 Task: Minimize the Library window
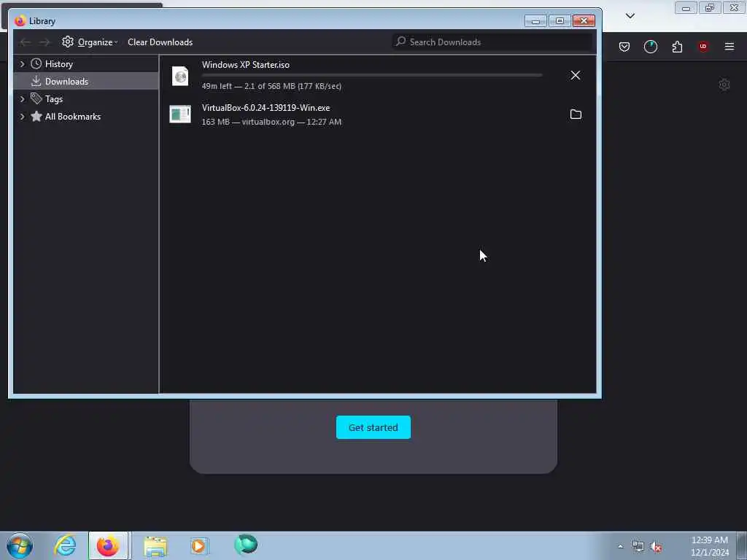[x=535, y=21]
